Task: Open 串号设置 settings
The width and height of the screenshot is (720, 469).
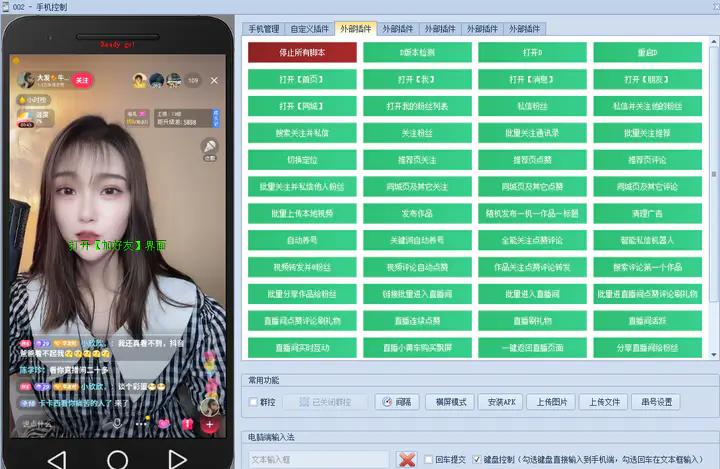Action: click(x=657, y=402)
